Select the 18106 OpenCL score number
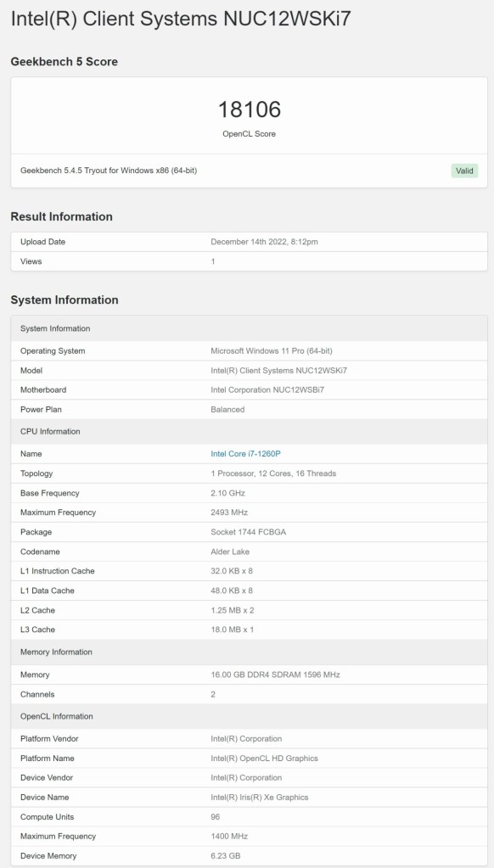Viewport: 494px width, 868px height. [x=250, y=109]
